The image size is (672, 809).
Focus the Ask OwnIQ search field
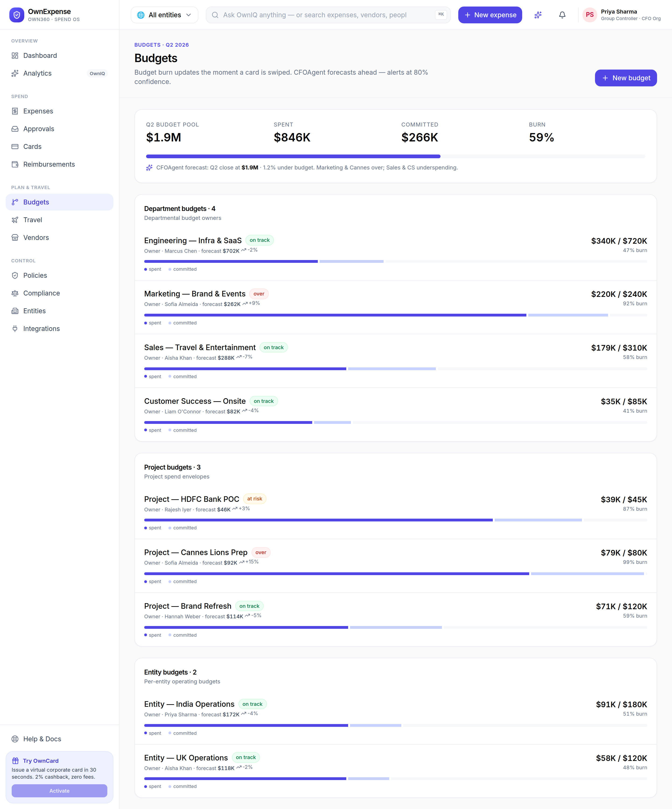pyautogui.click(x=328, y=15)
